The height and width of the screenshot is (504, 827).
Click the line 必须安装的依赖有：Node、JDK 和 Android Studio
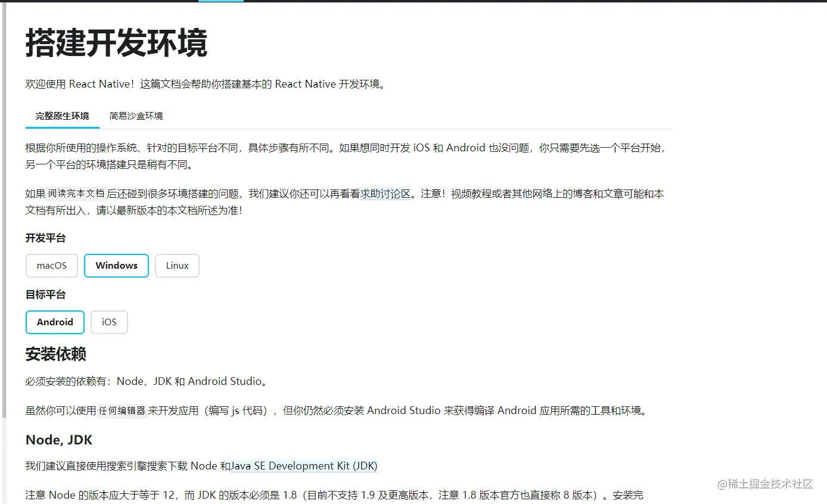tap(146, 381)
